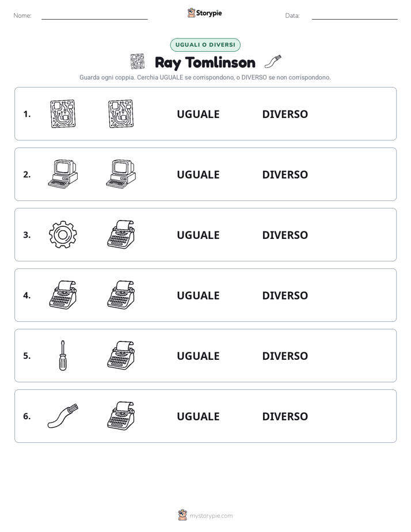Choose UGUALE for row 2
This screenshot has width=411, height=532.
[198, 174]
